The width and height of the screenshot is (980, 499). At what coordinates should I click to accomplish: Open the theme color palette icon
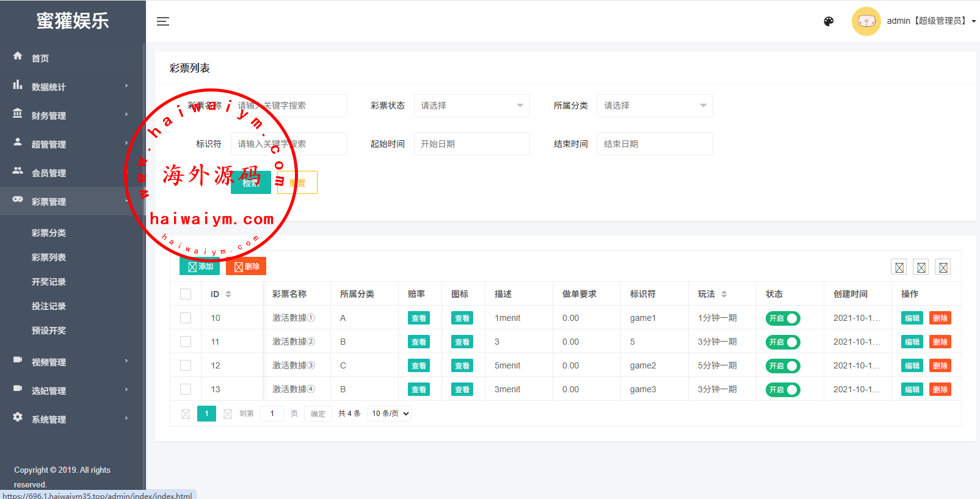click(x=829, y=21)
